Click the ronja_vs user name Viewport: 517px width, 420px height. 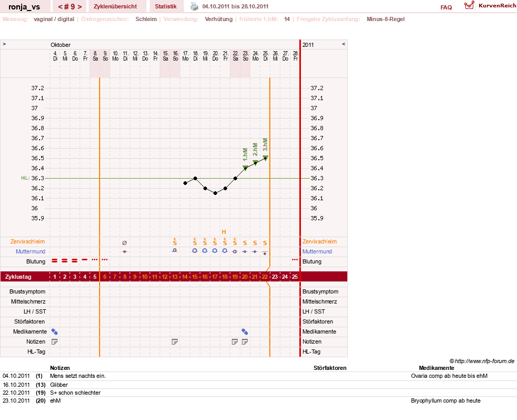coord(24,7)
